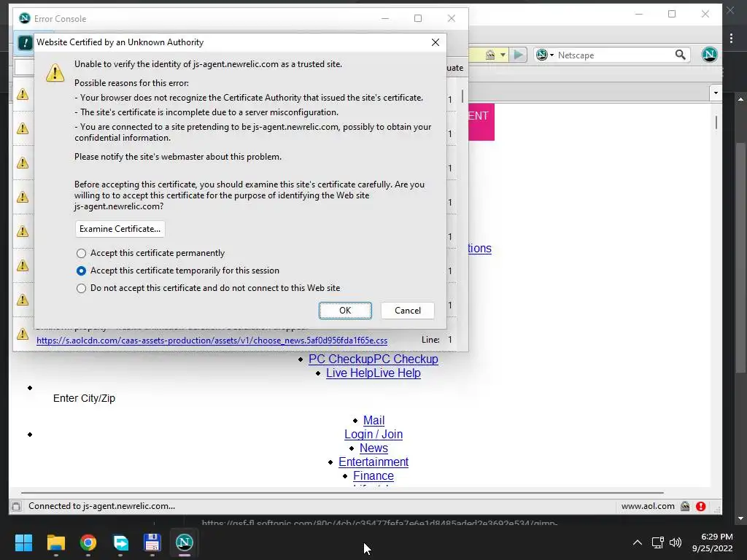This screenshot has height=560, width=747.
Task: Click the Go arrow button next to address bar
Action: [x=519, y=55]
